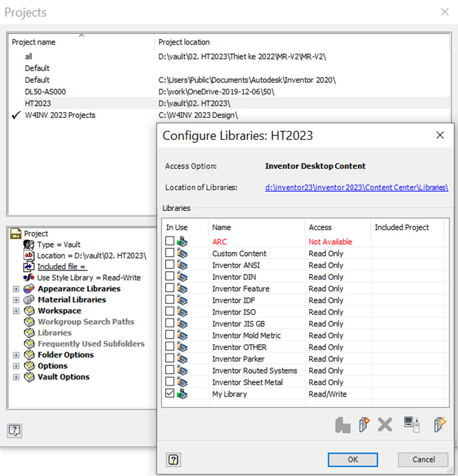Screen dimensions: 458x476
Task: Click the Location ab icon
Action: point(29,255)
